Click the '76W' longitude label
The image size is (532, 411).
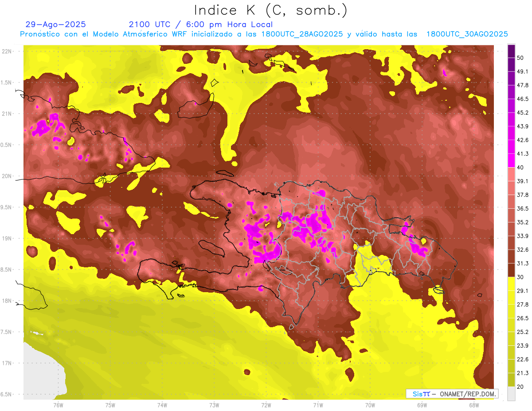[58, 405]
